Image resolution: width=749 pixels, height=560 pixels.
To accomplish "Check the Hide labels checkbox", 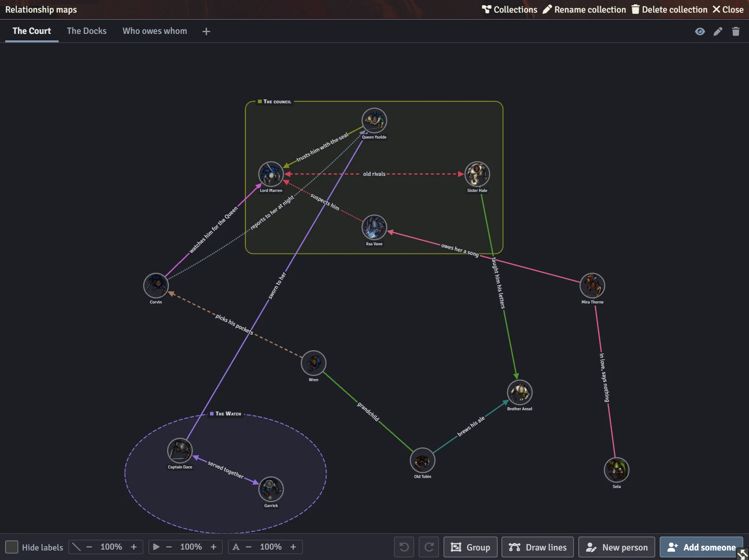I will pos(12,547).
